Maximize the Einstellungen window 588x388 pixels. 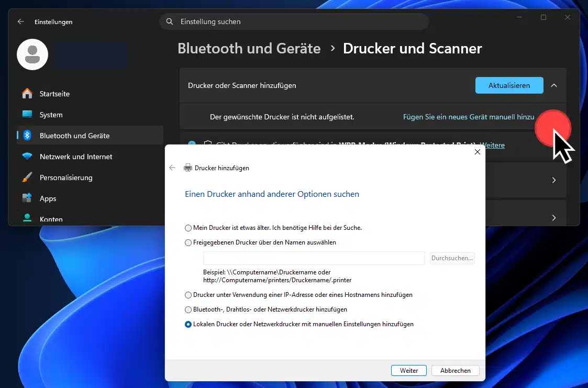tap(543, 17)
